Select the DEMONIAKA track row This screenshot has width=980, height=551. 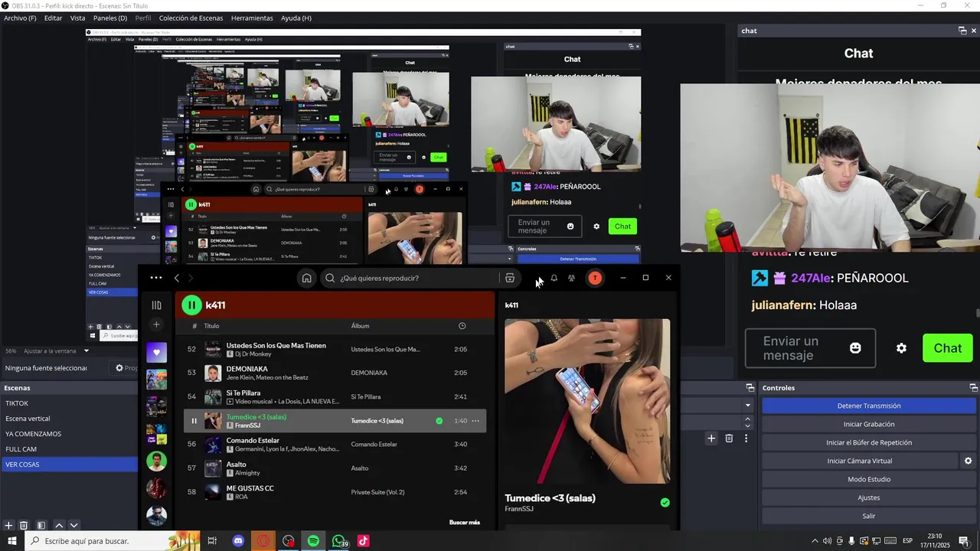[x=335, y=373]
